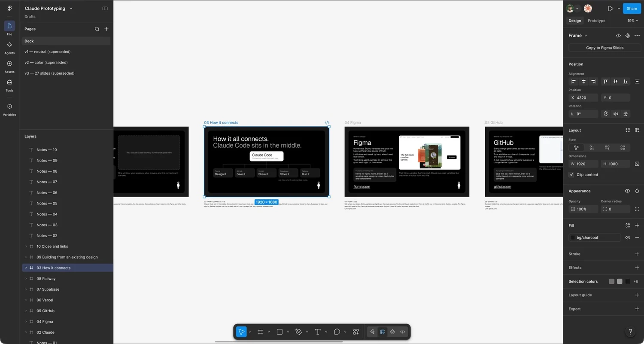
Task: Flip horizontal icon beside Rotation
Action: tap(616, 114)
